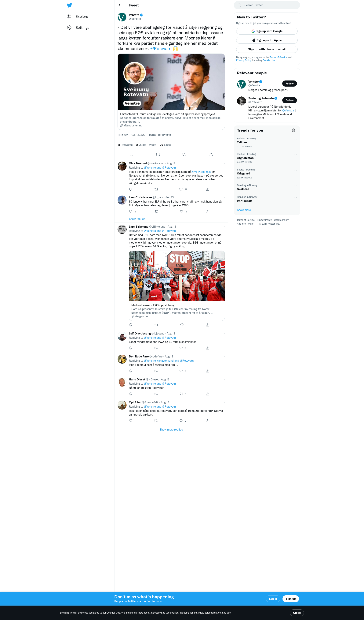This screenshot has height=620, width=364.
Task: Open Taliban trending topic
Action: [x=242, y=142]
